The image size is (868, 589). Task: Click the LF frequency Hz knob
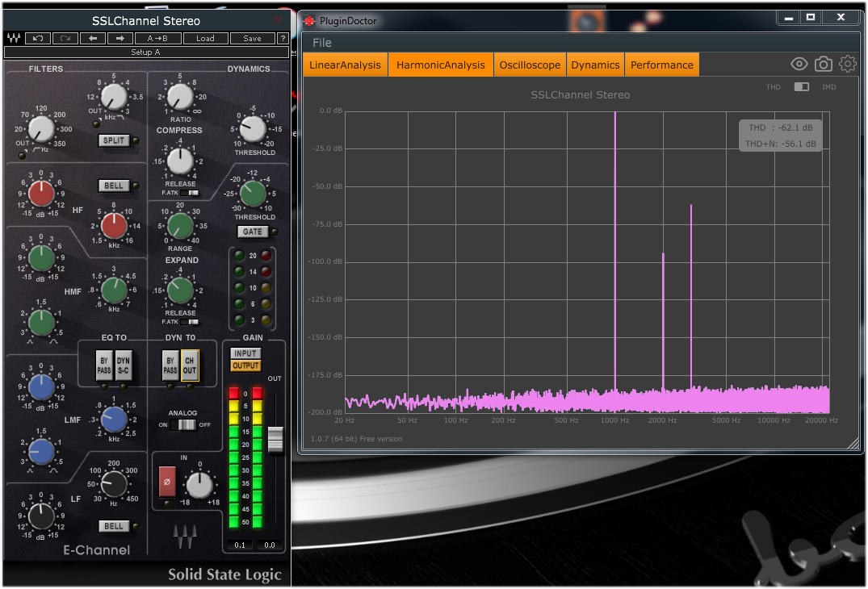coord(114,484)
